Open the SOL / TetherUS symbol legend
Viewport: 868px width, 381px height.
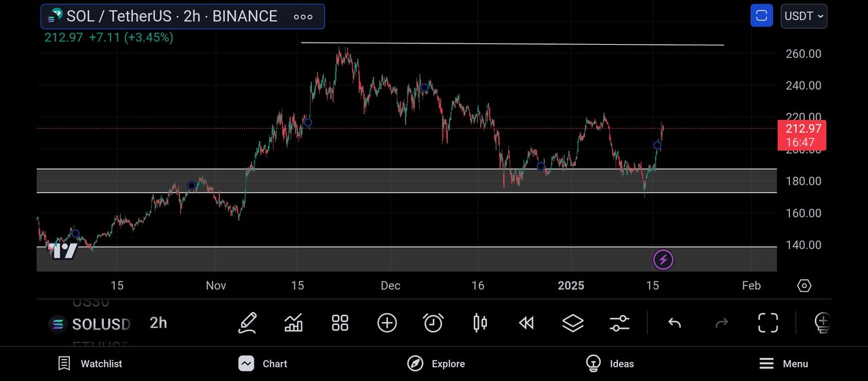pyautogui.click(x=182, y=16)
